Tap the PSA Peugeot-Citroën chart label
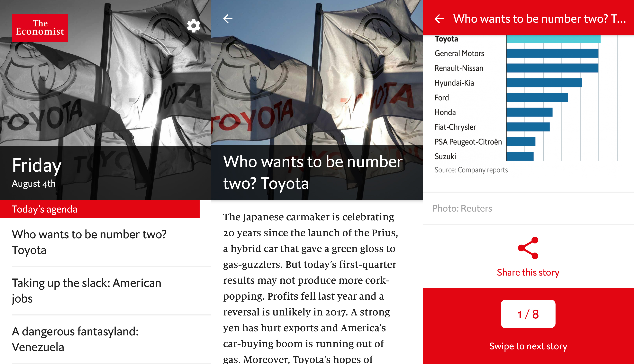634x364 pixels. click(x=468, y=142)
